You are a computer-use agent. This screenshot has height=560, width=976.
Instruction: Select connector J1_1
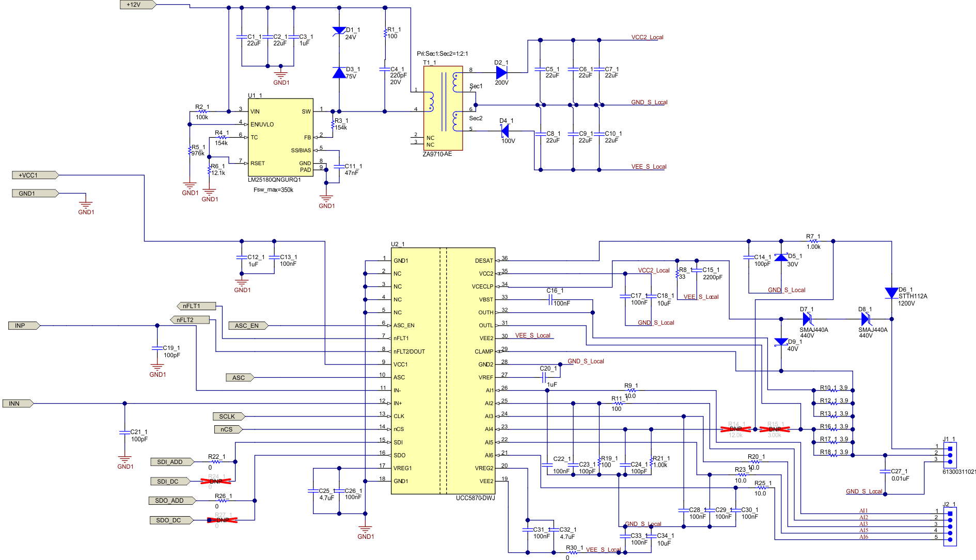pyautogui.click(x=950, y=455)
